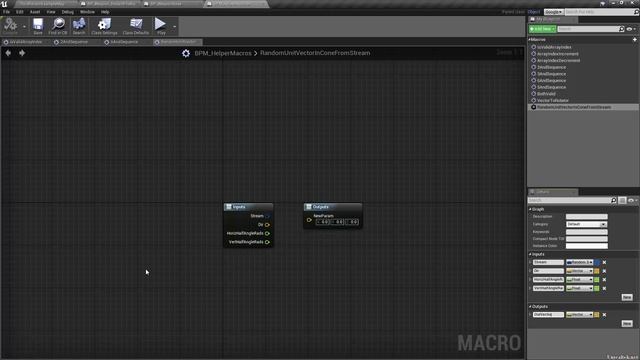This screenshot has width=640, height=360.
Task: Remove the HorizHalfAngleRads input with X
Action: click(x=604, y=280)
